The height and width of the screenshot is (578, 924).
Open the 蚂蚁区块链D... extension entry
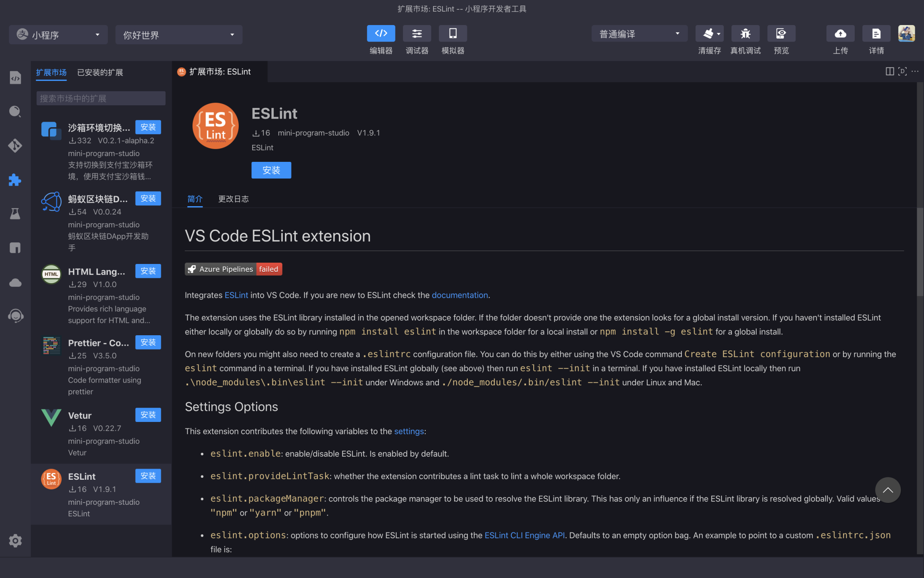101,222
